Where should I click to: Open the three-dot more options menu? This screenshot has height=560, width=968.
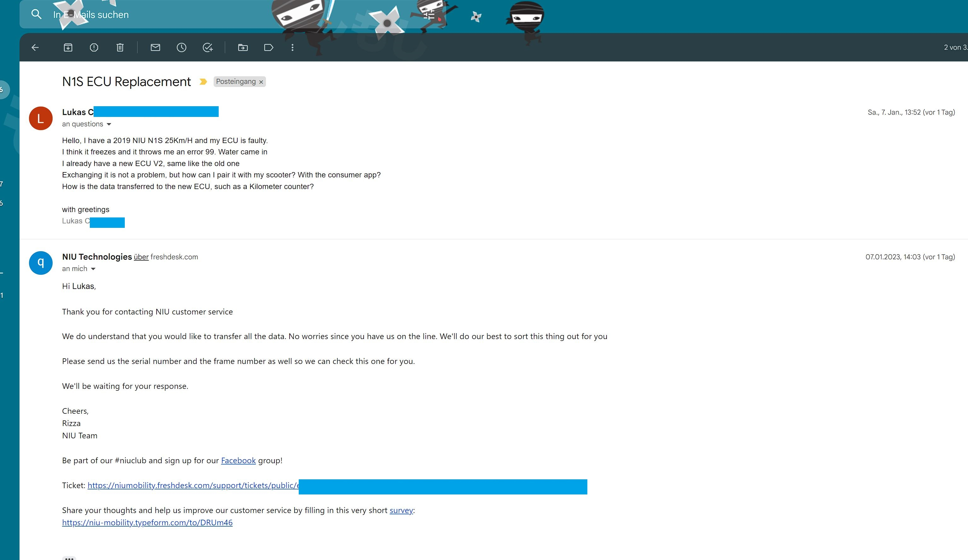292,47
